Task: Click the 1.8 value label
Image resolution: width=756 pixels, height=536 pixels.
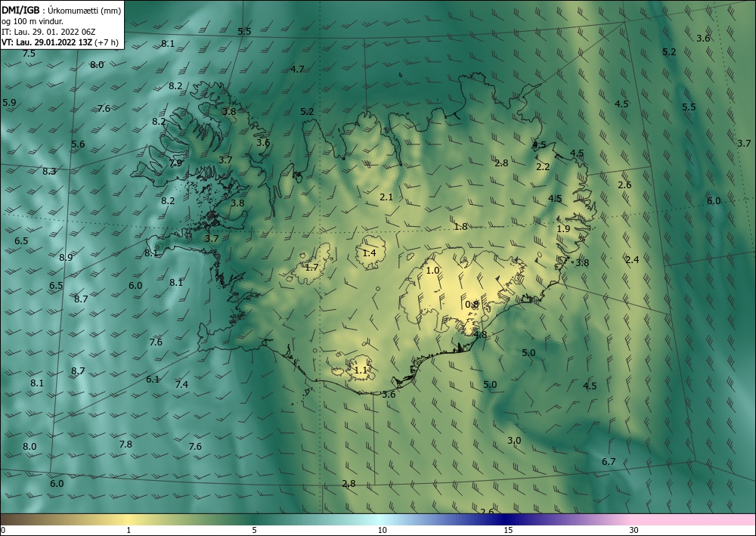Action: [x=461, y=226]
